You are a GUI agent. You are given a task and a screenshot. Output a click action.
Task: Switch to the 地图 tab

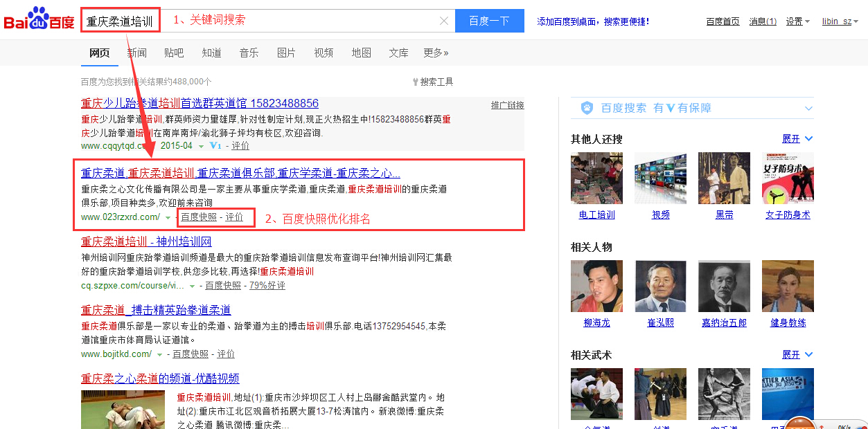tap(361, 53)
